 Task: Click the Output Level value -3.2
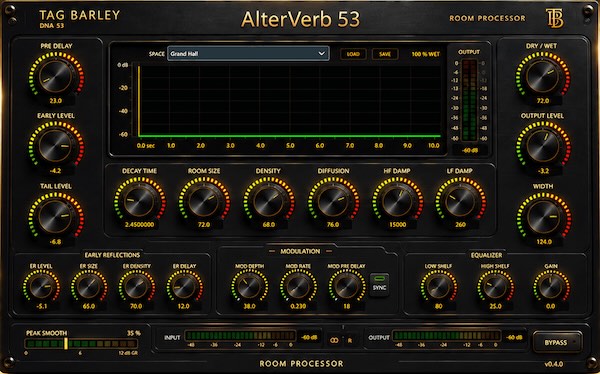click(543, 171)
